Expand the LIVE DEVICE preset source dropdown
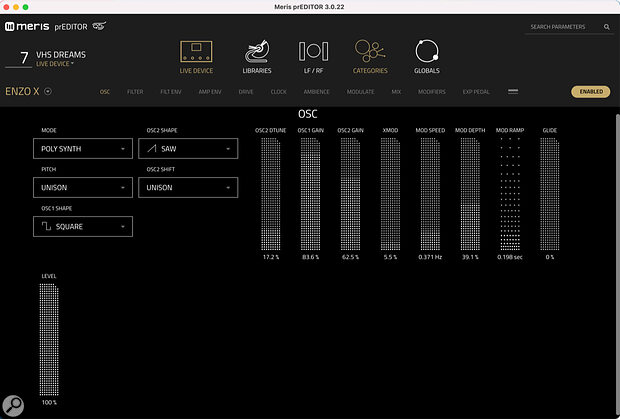 [55, 64]
